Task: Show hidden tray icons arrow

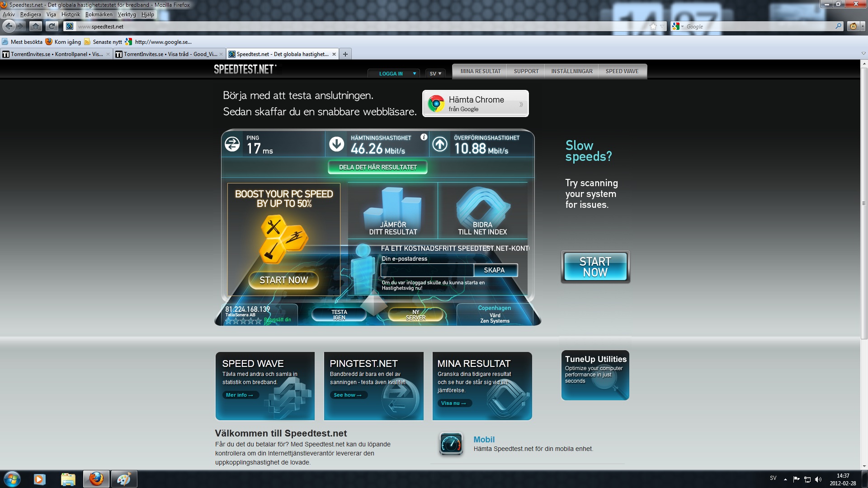Action: (785, 479)
